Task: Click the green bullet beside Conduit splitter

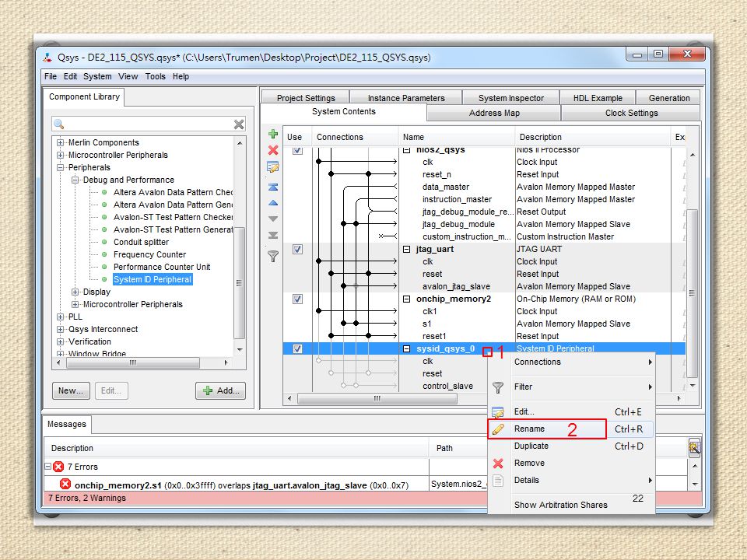Action: pyautogui.click(x=104, y=242)
